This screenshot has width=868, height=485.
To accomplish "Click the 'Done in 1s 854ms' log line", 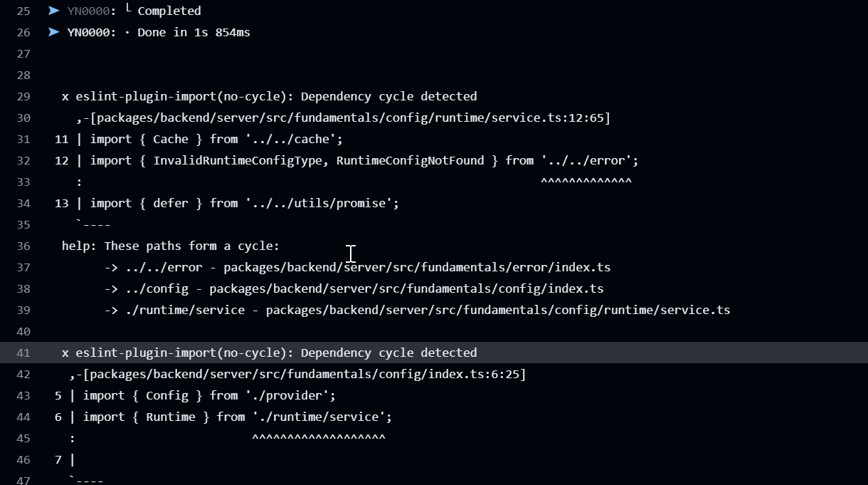I will (x=194, y=32).
